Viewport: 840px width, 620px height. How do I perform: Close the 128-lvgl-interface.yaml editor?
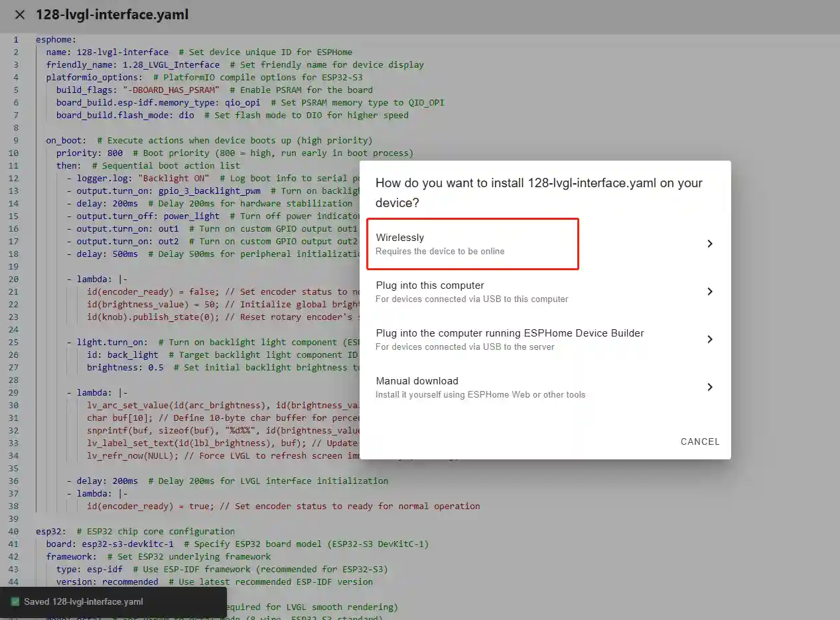click(x=20, y=15)
